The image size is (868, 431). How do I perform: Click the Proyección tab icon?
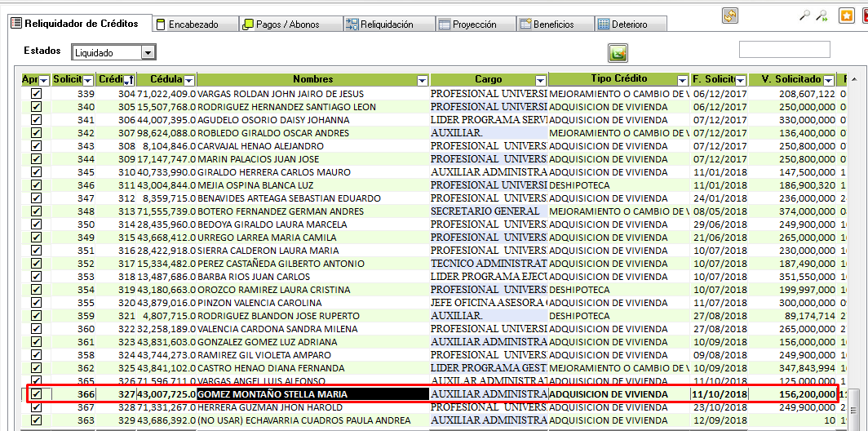[444, 24]
